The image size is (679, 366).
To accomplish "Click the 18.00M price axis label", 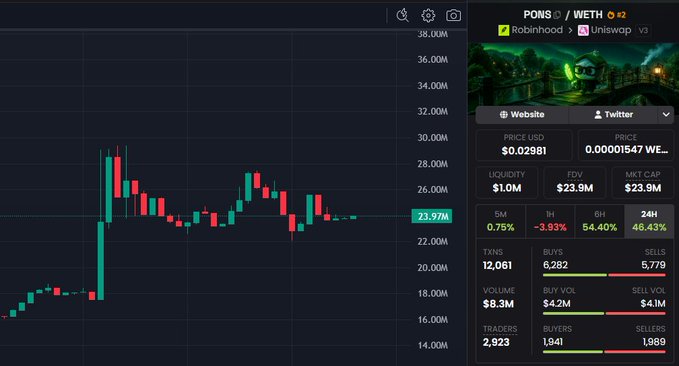I will [x=432, y=294].
